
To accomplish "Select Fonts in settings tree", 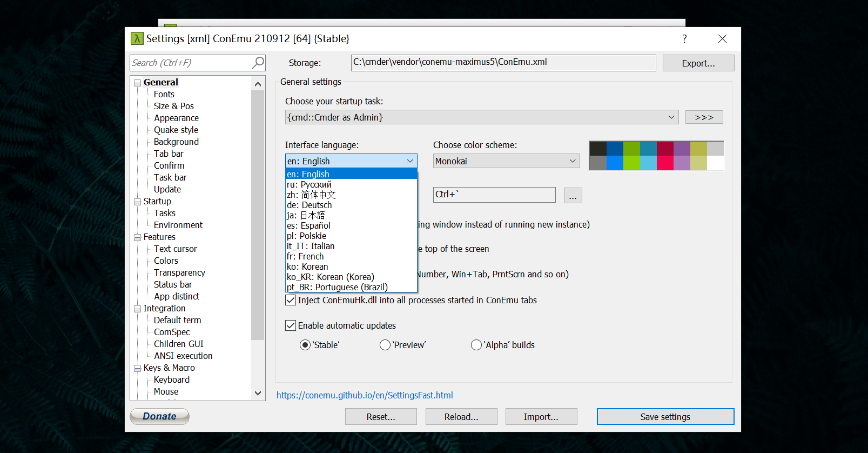I will pos(164,94).
